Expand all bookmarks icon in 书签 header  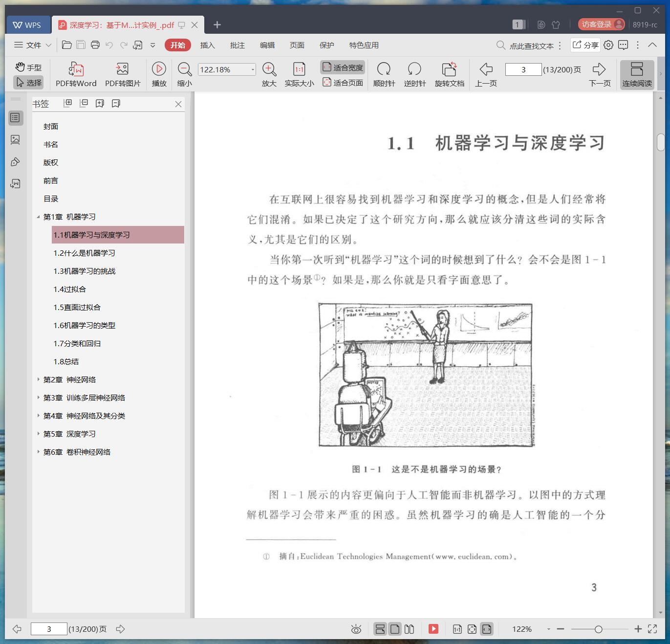point(68,103)
